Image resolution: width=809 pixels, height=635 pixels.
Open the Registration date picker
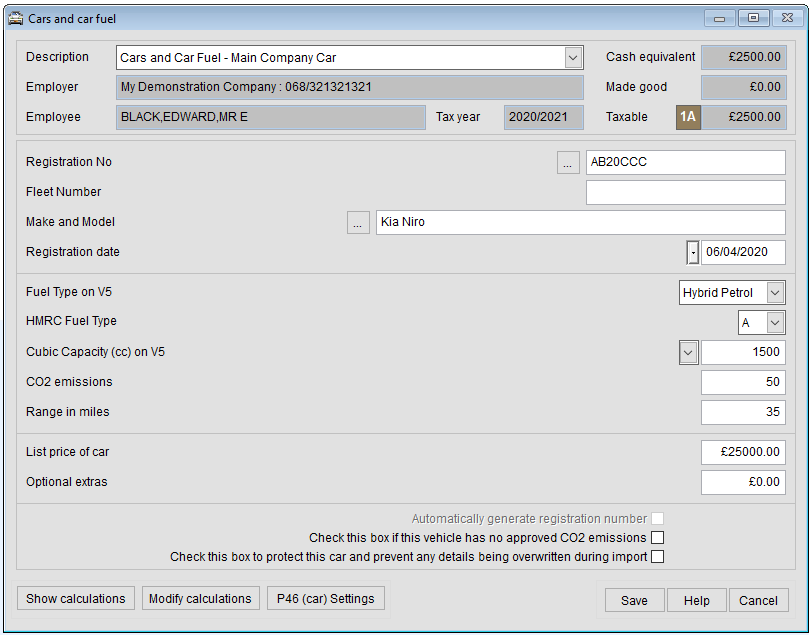[691, 252]
